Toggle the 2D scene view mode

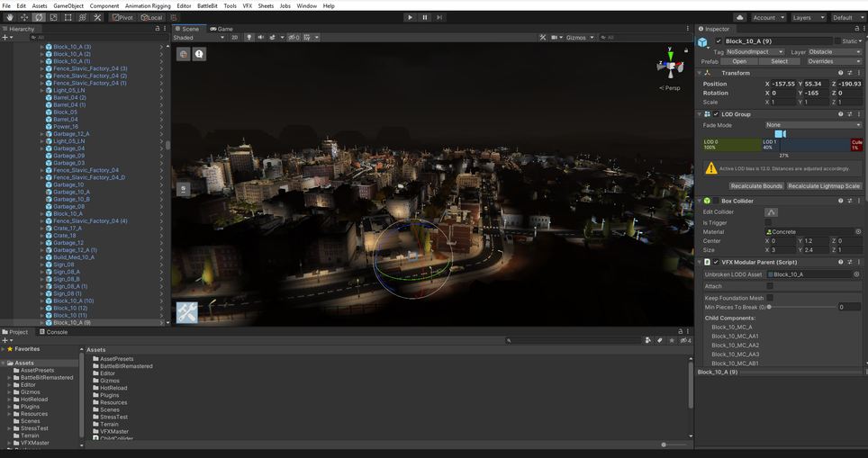tap(235, 38)
